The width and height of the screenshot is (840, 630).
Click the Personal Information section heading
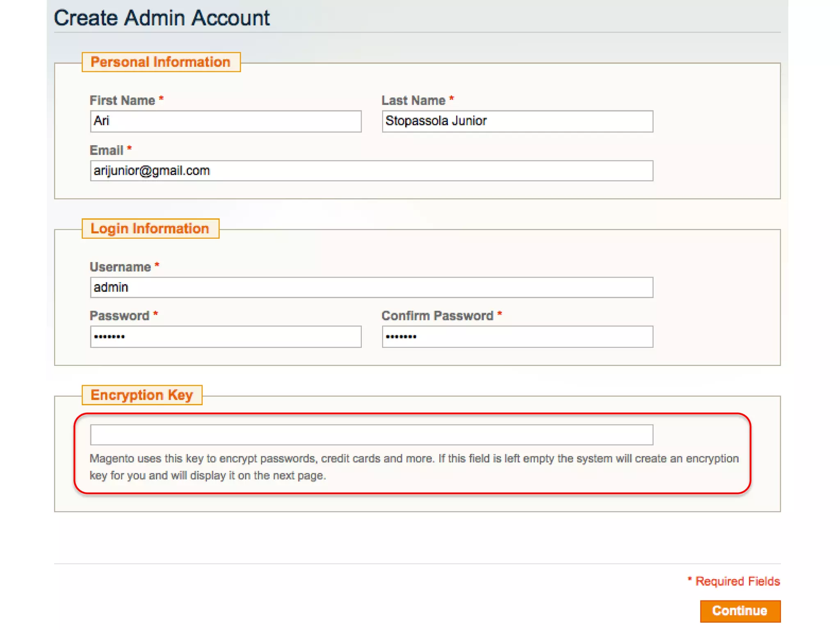pyautogui.click(x=160, y=62)
